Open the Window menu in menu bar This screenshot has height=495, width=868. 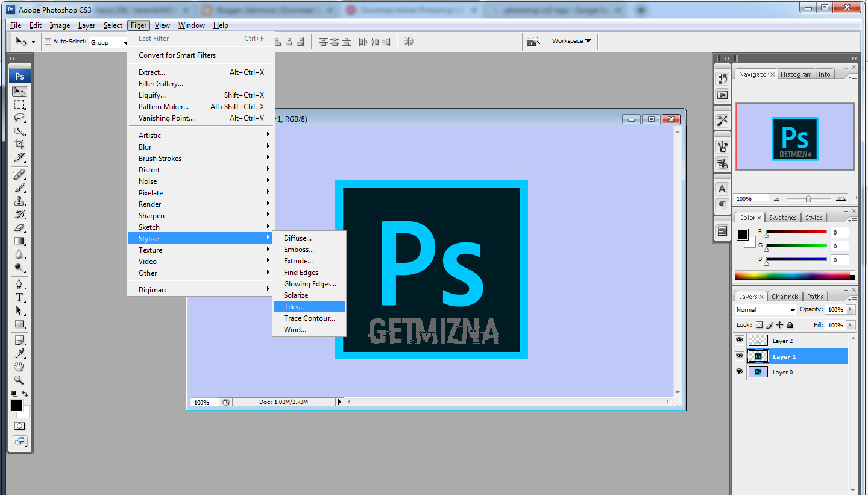pyautogui.click(x=192, y=25)
